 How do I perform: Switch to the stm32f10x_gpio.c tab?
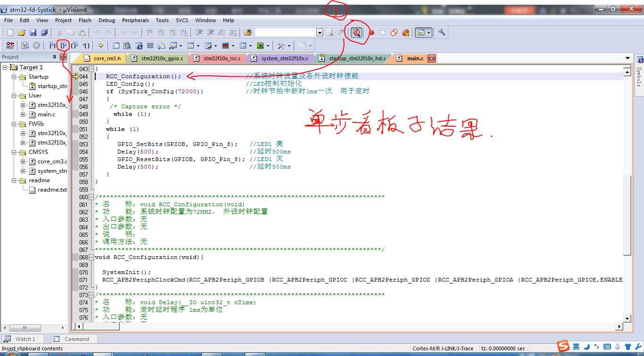(x=158, y=58)
